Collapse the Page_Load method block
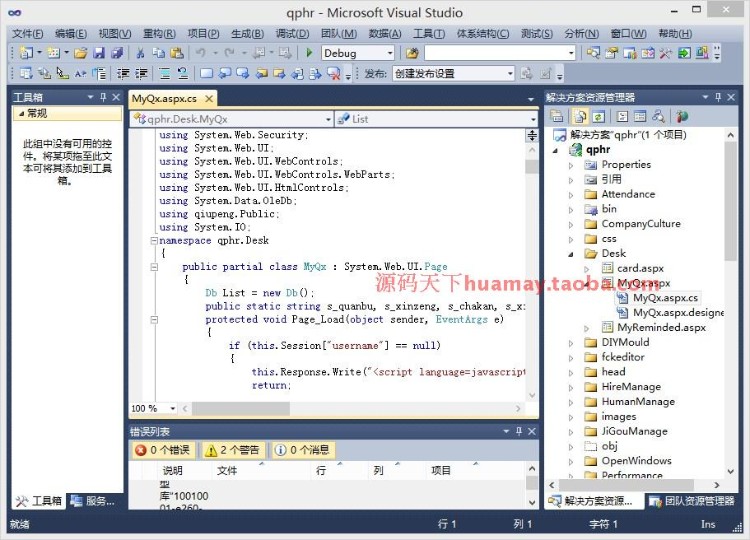Image resolution: width=750 pixels, height=540 pixels. click(x=154, y=320)
